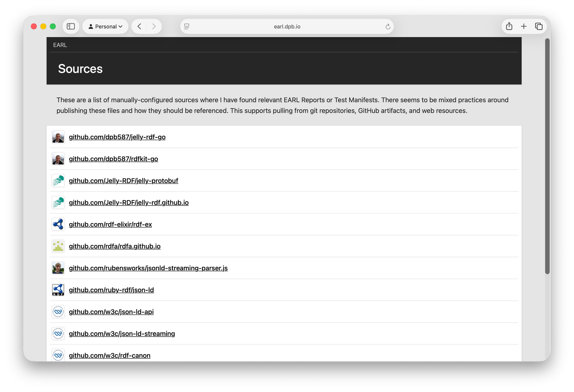The height and width of the screenshot is (392, 574).
Task: Open github.com/w3c/rdf-canon link
Action: coord(109,356)
